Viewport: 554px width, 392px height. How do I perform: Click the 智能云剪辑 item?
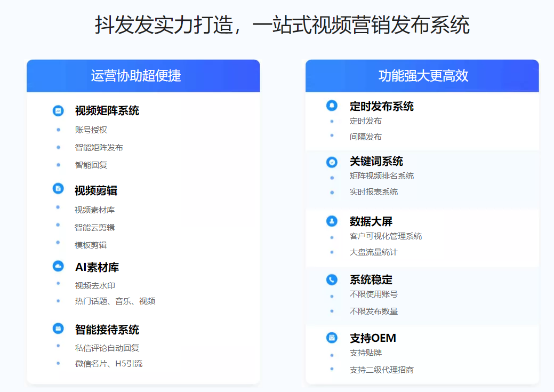pyautogui.click(x=95, y=228)
